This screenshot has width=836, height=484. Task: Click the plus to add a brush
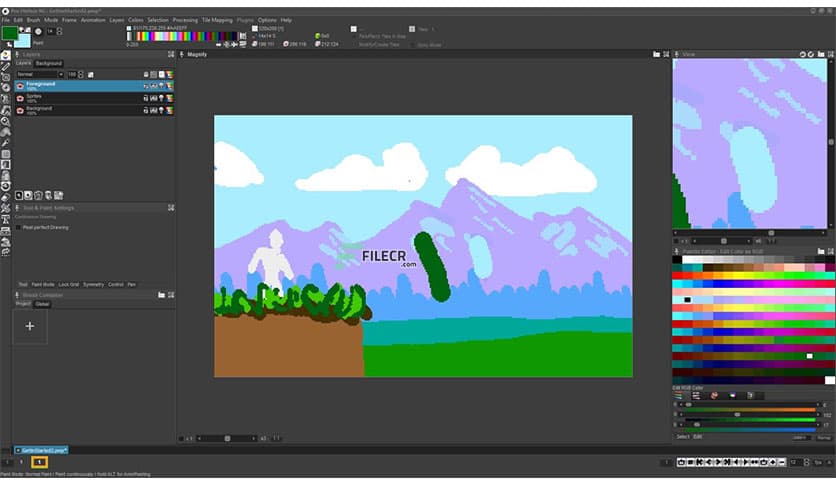pyautogui.click(x=30, y=326)
